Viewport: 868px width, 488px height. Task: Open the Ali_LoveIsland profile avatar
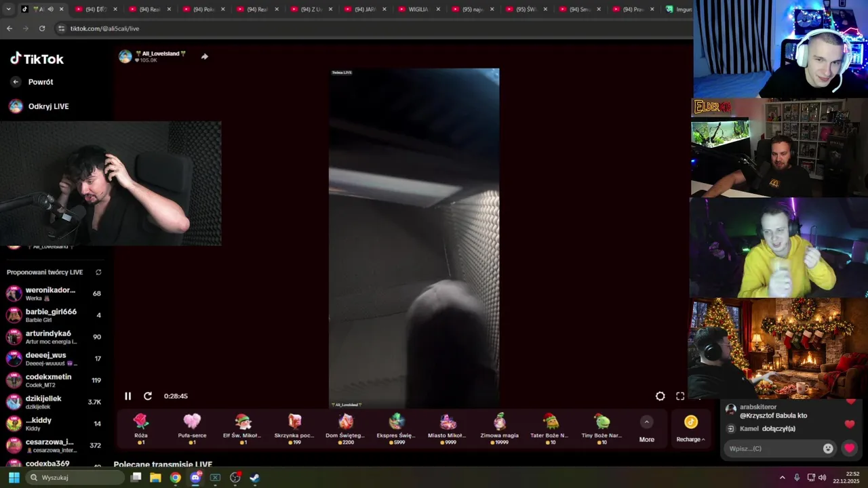click(125, 56)
